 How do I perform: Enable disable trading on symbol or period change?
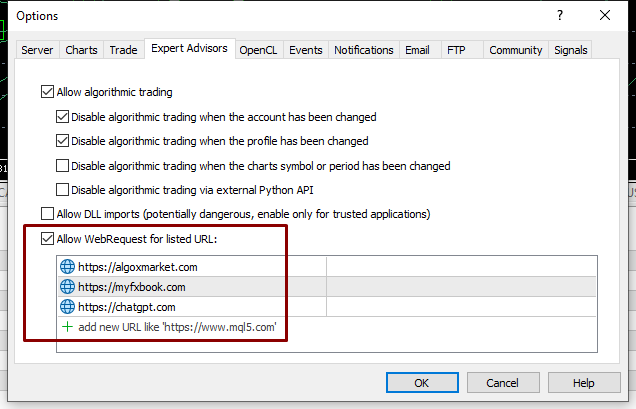click(63, 166)
